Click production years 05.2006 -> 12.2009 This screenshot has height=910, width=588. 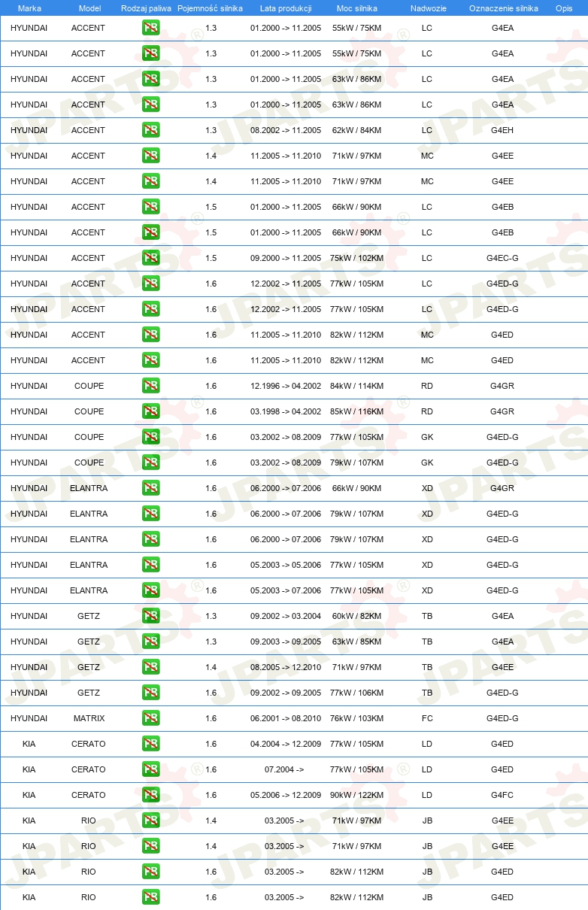pos(286,795)
